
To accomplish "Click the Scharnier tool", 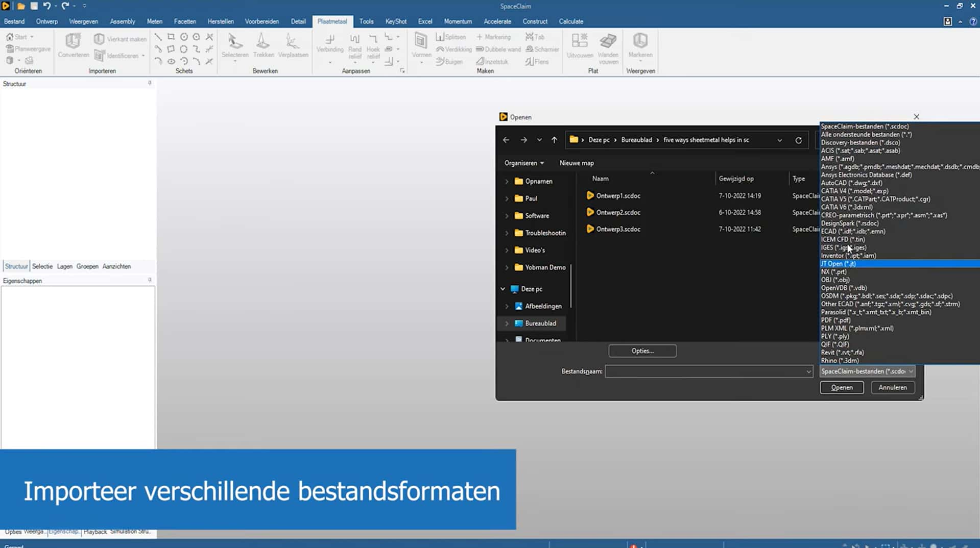I will pos(542,49).
